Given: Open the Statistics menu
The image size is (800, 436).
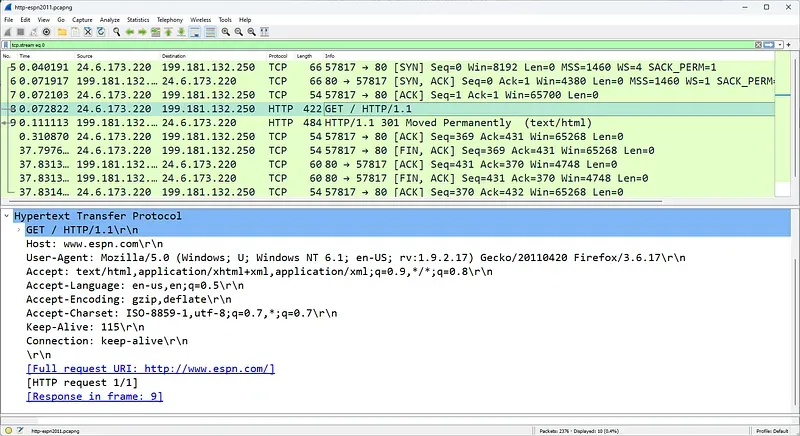Looking at the screenshot, I should pyautogui.click(x=138, y=19).
